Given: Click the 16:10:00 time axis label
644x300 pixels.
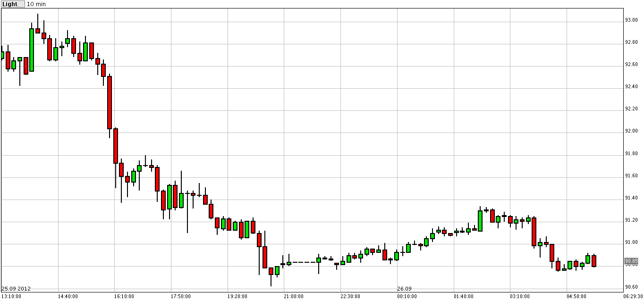Looking at the screenshot, I should [x=124, y=296].
